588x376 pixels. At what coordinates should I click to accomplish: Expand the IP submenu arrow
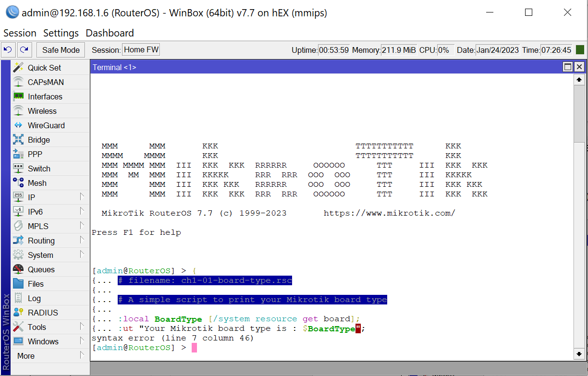pos(82,196)
